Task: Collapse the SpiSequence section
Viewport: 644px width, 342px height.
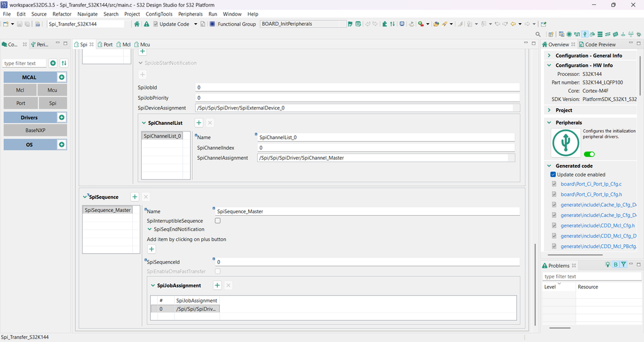Action: [x=85, y=196]
